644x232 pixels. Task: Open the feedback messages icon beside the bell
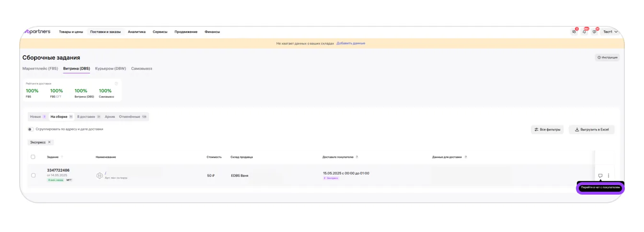coord(595,32)
